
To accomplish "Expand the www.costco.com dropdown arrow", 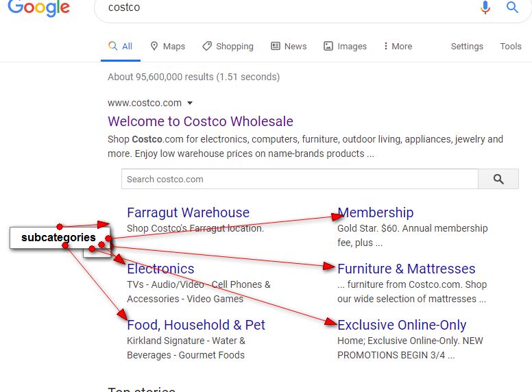I will [190, 103].
